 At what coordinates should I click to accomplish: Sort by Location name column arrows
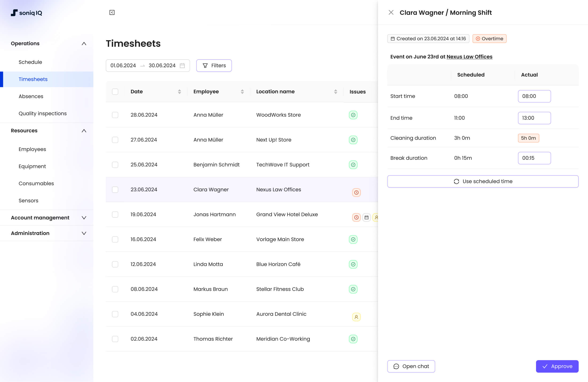coord(335,92)
